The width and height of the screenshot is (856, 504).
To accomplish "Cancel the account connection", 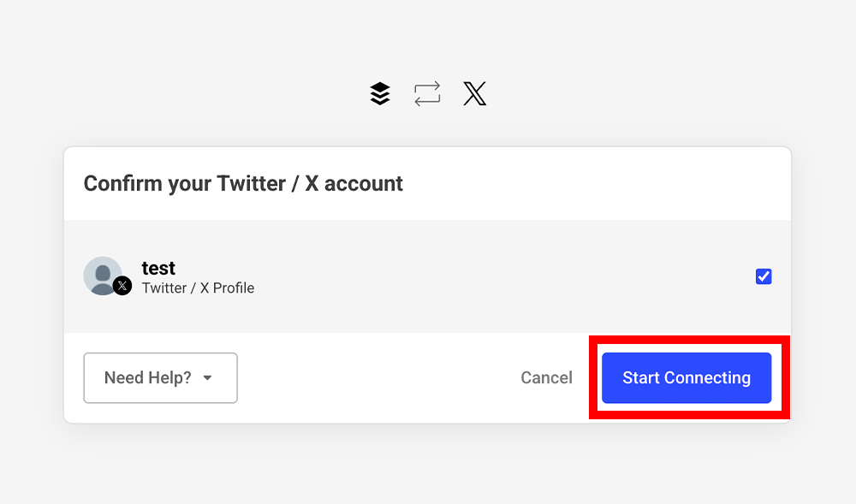I will [546, 378].
